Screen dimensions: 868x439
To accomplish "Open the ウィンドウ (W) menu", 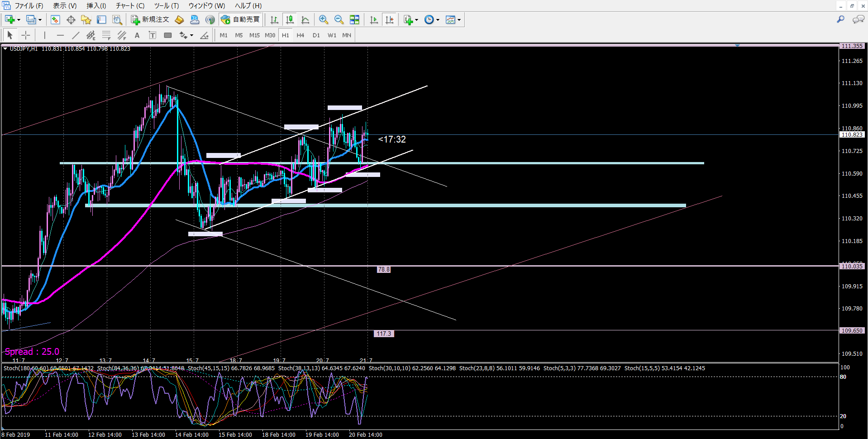I will 207,6.
